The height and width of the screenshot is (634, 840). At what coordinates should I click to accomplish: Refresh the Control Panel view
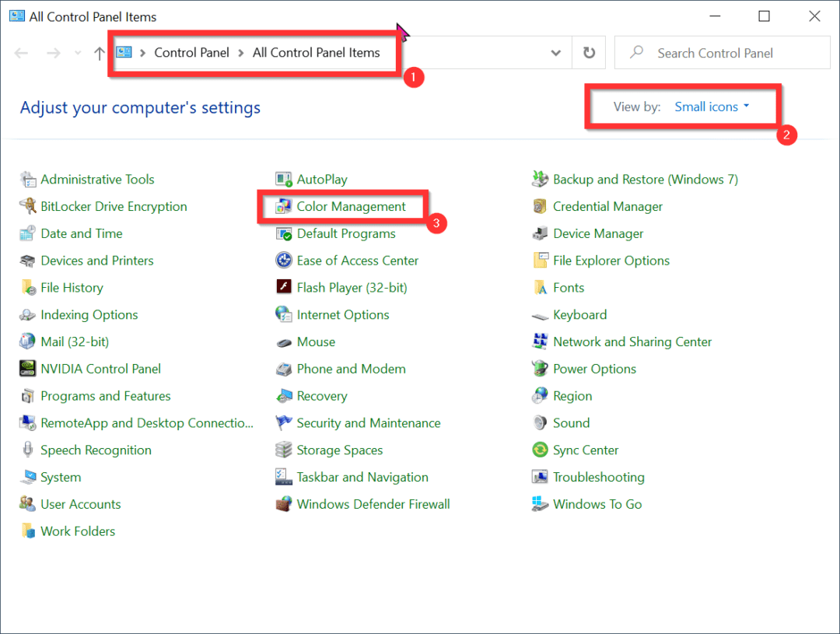(589, 52)
